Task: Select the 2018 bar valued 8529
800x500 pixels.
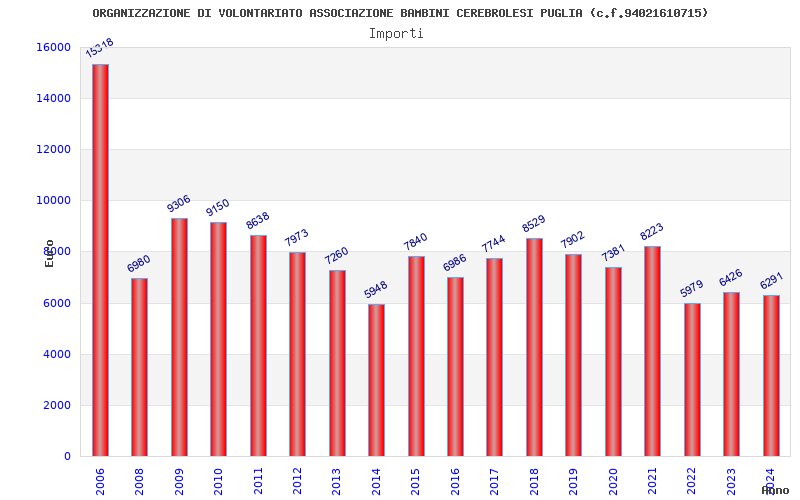Action: pyautogui.click(x=535, y=347)
